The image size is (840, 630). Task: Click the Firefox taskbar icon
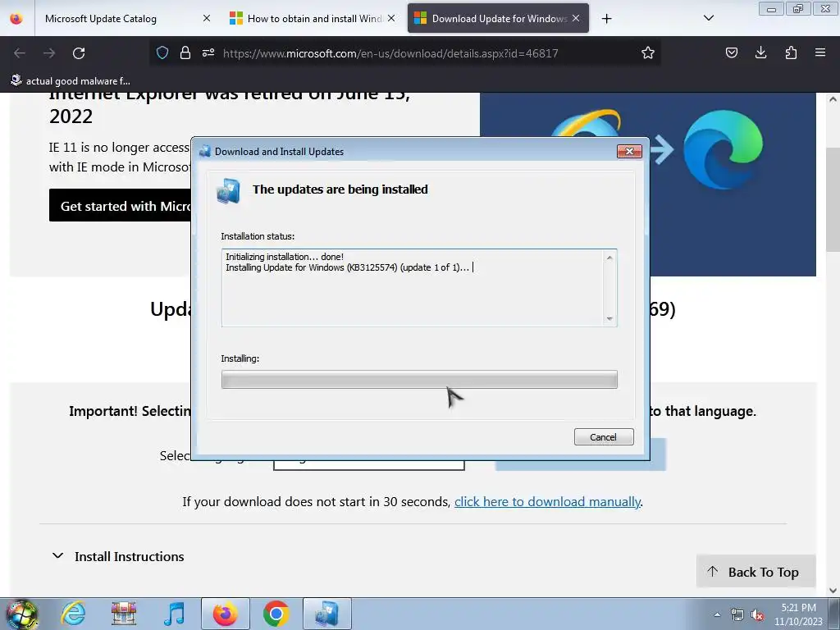pyautogui.click(x=226, y=614)
